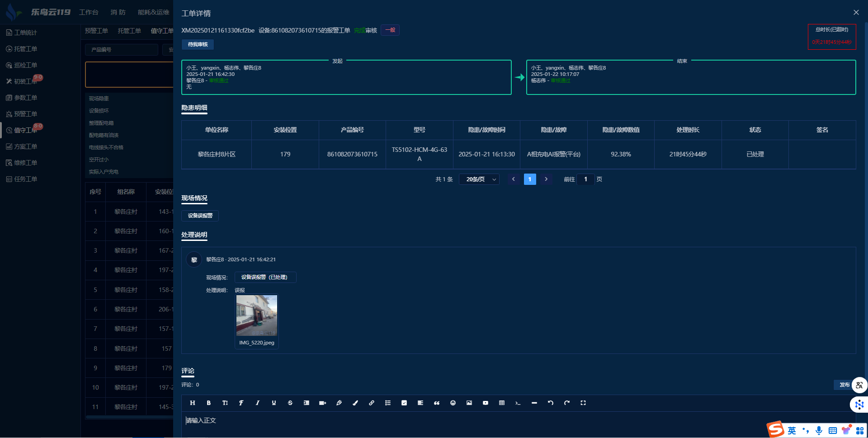
Task: Undo the last edit in the editor
Action: (x=550, y=403)
